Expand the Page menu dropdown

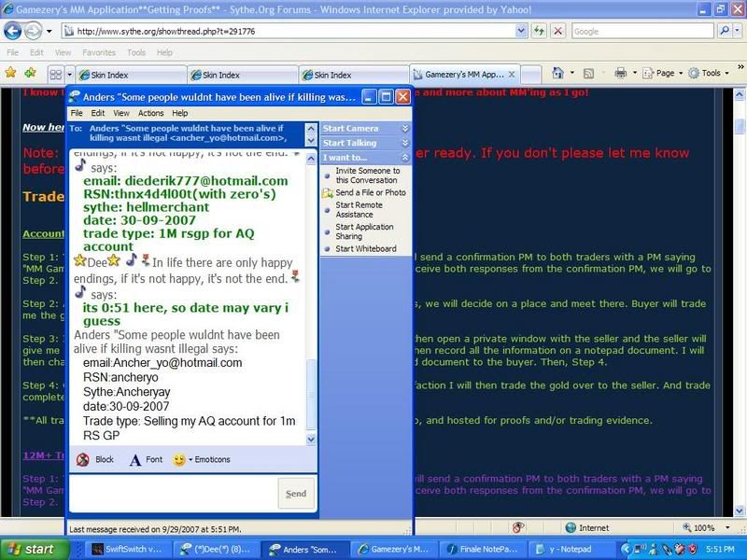coord(681,74)
